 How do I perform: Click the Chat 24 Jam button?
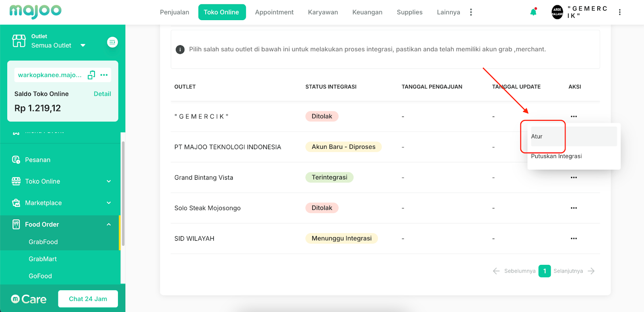(x=88, y=299)
